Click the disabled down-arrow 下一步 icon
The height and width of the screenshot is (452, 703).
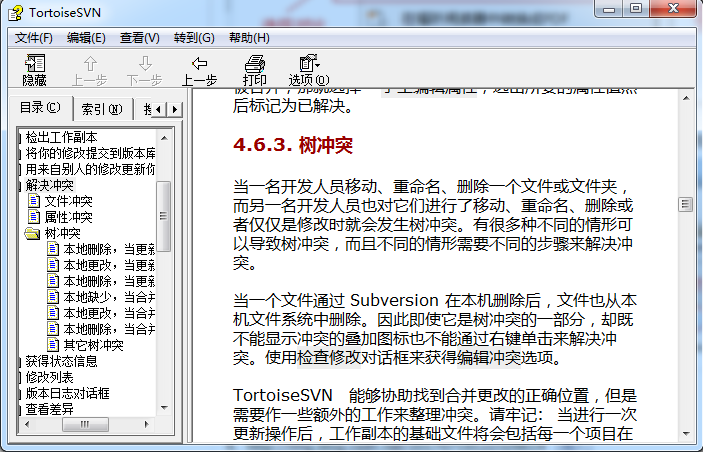tap(145, 64)
